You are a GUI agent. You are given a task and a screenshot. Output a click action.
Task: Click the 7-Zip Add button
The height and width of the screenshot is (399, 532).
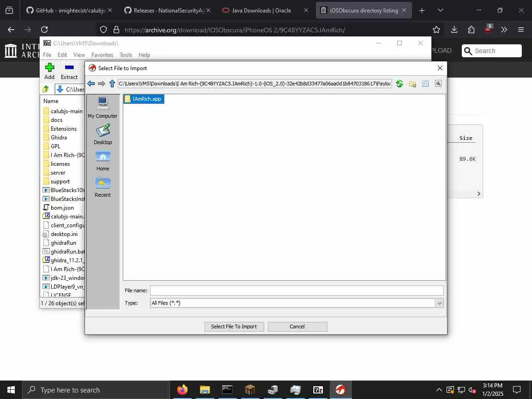coord(49,71)
